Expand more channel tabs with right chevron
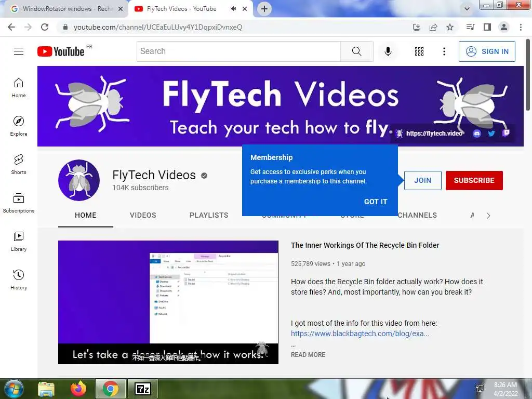This screenshot has width=532, height=399. tap(488, 216)
